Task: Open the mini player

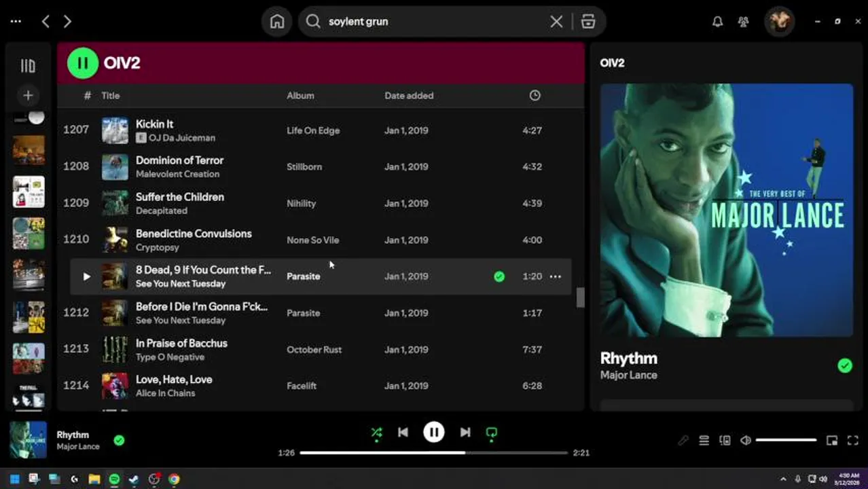Action: coord(832,440)
